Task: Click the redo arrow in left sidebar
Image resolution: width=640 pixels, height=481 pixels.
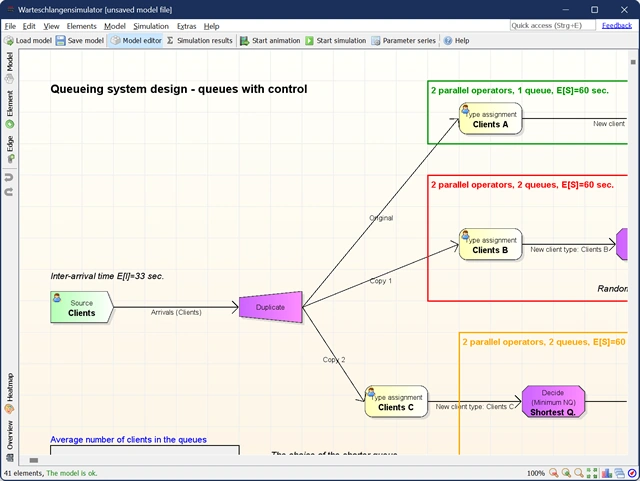Action: (x=10, y=188)
